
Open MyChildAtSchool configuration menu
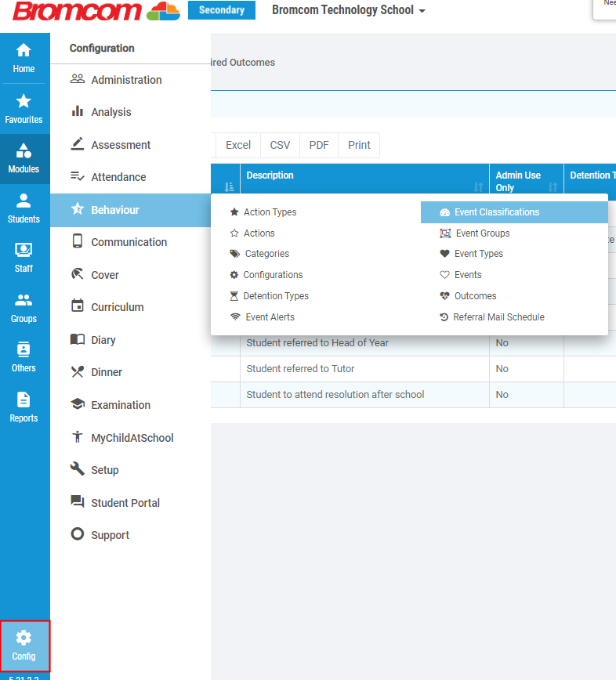tap(131, 438)
